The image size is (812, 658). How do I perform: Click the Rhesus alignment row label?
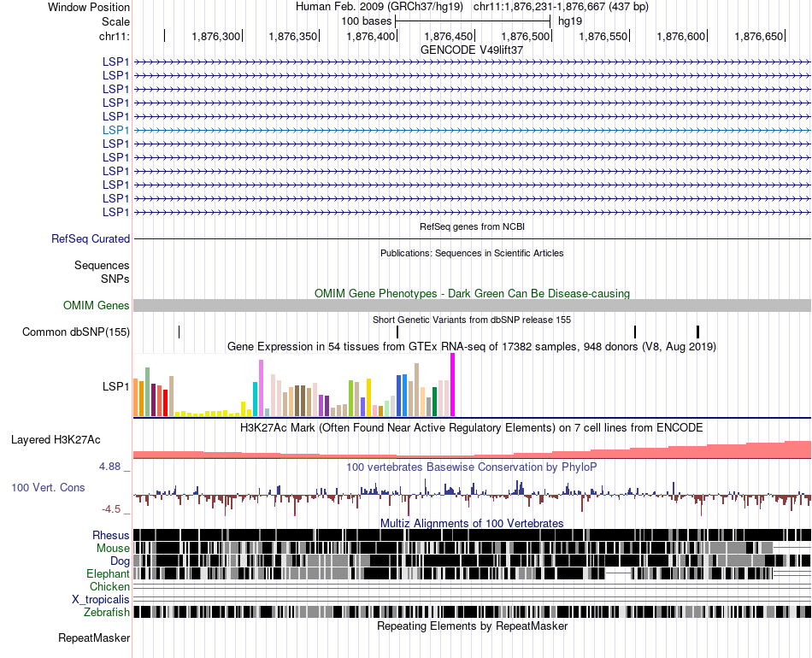[111, 535]
